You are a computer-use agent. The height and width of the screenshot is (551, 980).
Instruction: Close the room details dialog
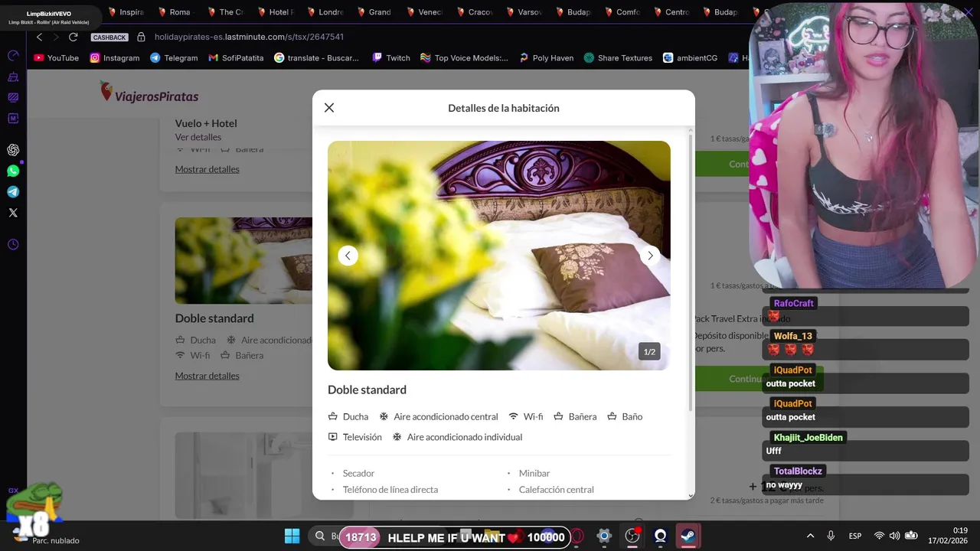(x=329, y=108)
